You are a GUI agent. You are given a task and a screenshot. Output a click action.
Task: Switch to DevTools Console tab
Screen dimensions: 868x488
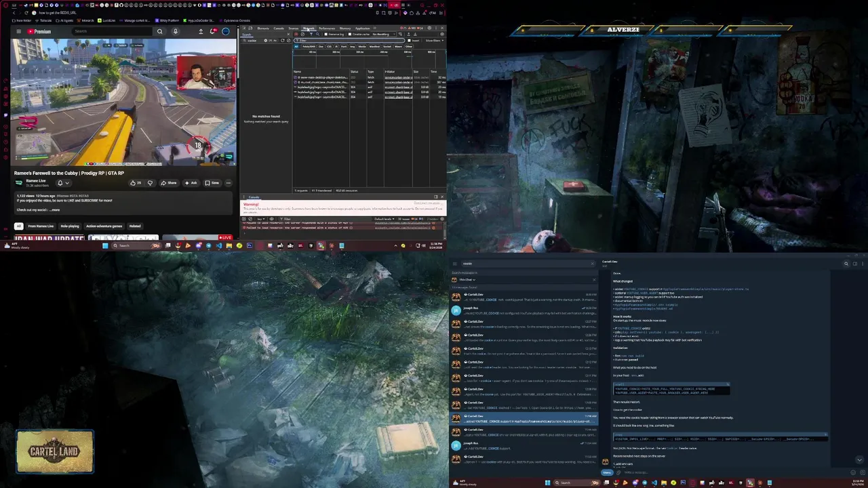coord(279,28)
